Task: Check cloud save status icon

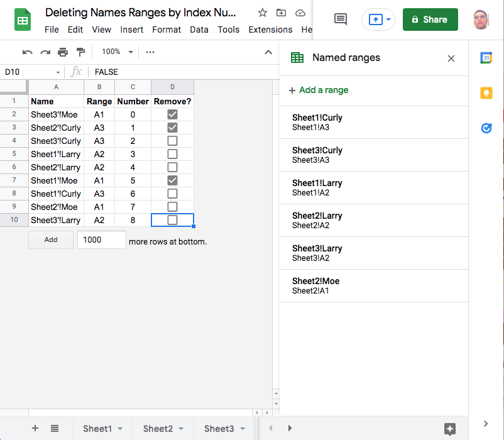Action: click(300, 13)
